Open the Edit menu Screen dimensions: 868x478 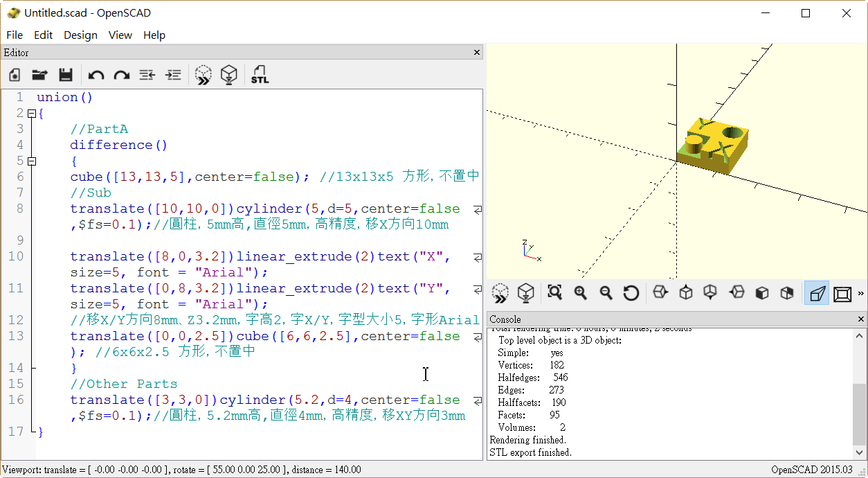tap(43, 35)
